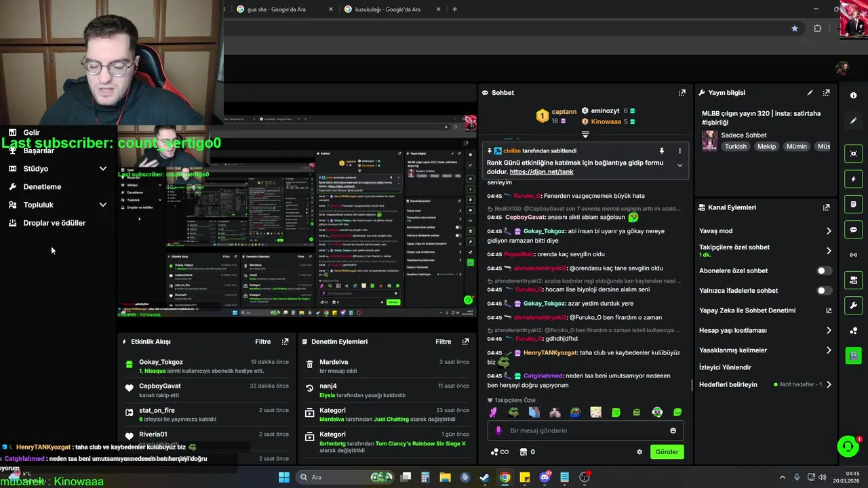
Task: Open a new browser tab with the plus
Action: [x=454, y=9]
